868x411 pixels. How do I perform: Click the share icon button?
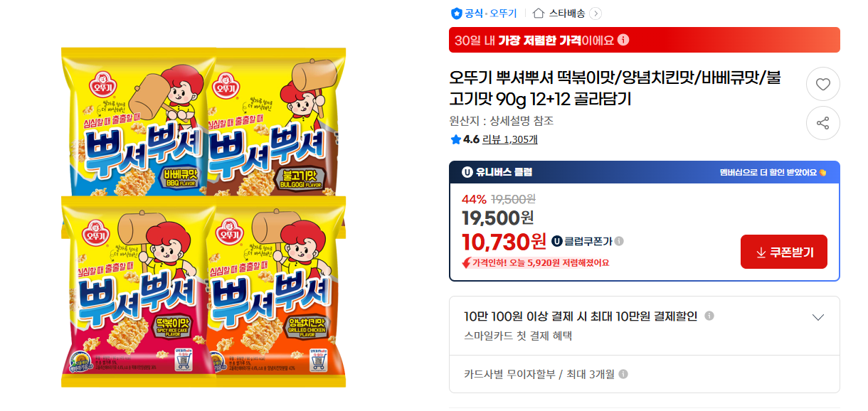pos(822,124)
